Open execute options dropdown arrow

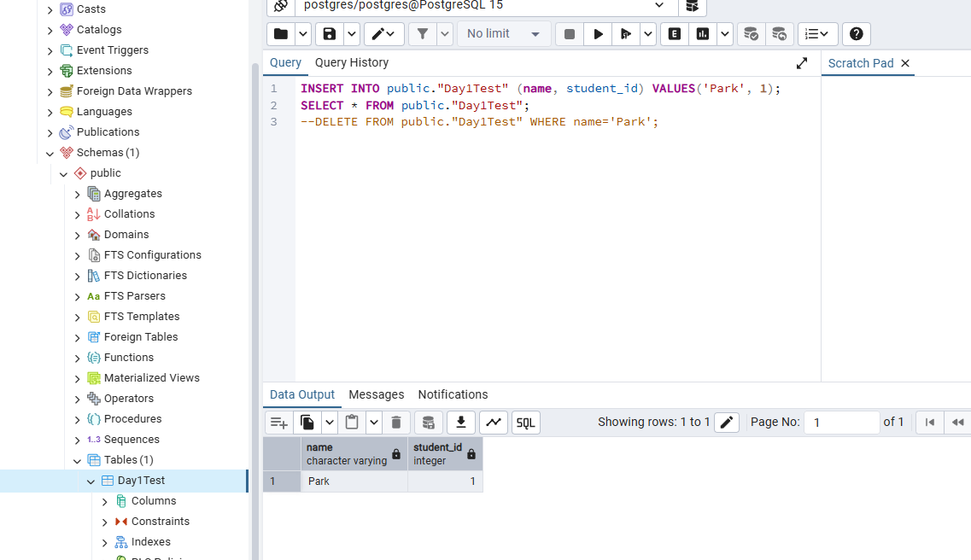coord(647,34)
